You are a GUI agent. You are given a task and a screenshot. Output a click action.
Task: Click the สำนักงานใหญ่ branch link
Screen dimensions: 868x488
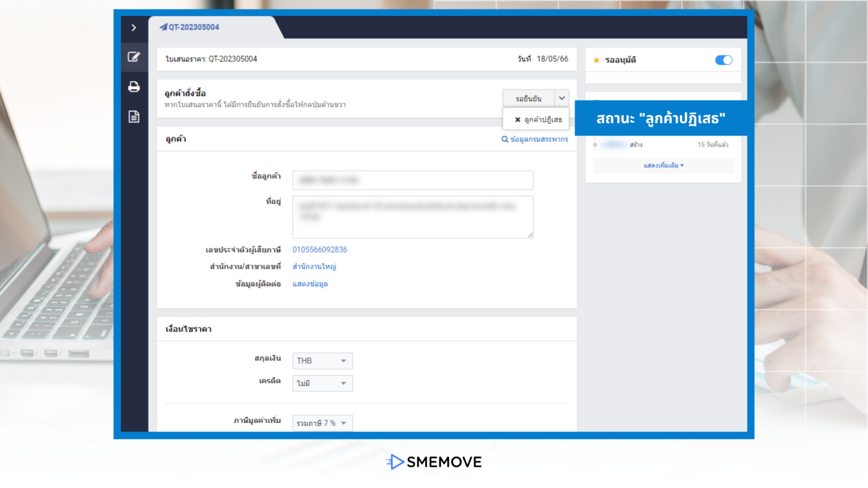[314, 266]
